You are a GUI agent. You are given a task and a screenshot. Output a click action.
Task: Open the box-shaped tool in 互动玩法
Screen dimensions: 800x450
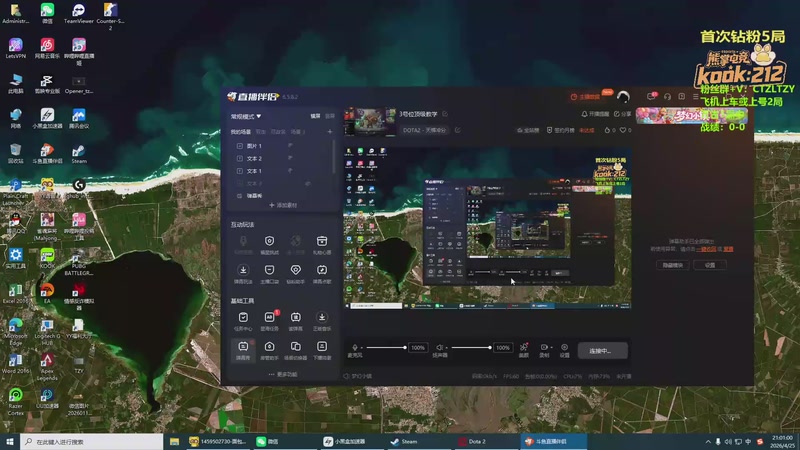click(x=322, y=244)
